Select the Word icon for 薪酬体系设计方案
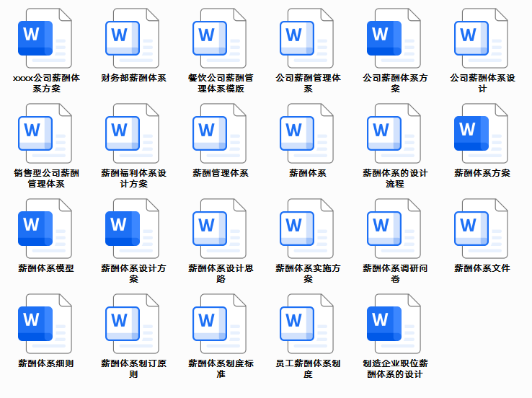Screen dimensions: 532x398 132,229
